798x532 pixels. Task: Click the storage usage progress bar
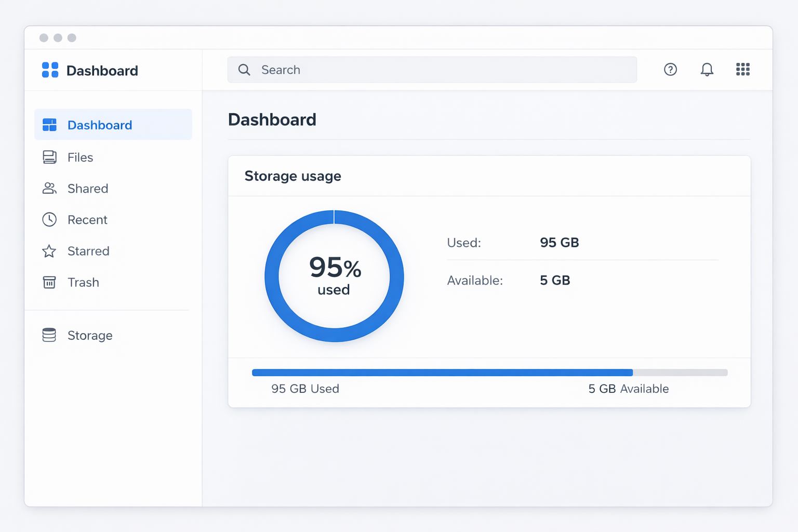489,373
